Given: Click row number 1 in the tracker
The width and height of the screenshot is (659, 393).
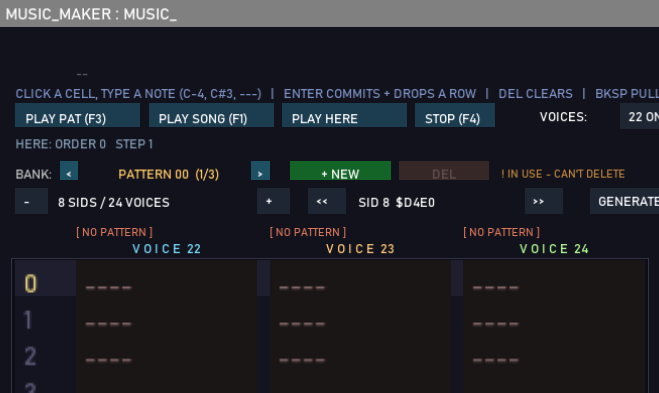Looking at the screenshot, I should [28, 320].
